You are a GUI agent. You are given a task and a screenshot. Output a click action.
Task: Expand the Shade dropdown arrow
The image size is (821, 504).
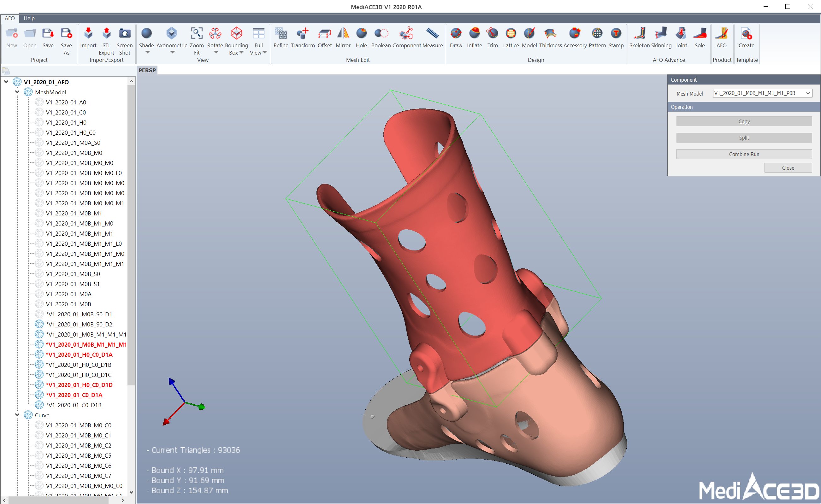pyautogui.click(x=147, y=52)
